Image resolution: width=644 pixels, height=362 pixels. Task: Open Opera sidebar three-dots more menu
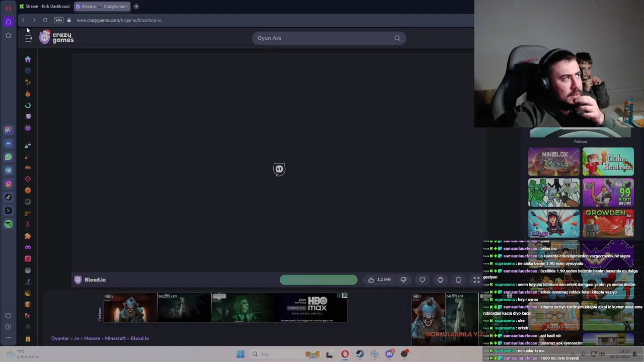[x=8, y=338]
